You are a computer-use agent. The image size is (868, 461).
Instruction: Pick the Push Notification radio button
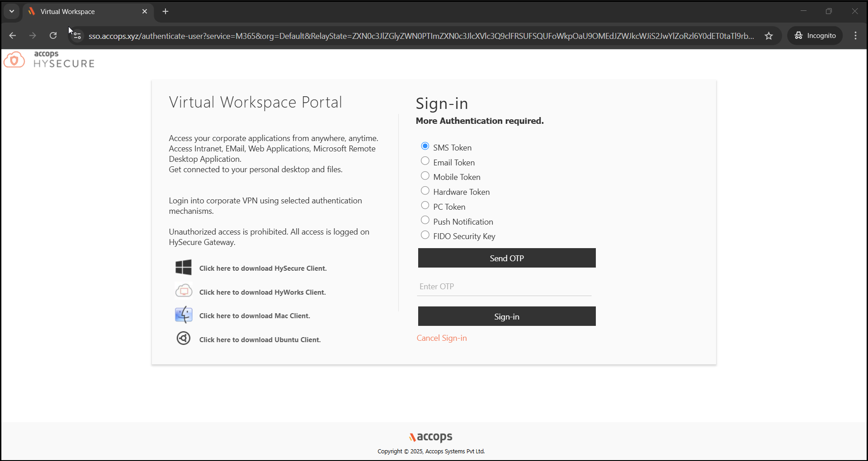click(x=425, y=221)
